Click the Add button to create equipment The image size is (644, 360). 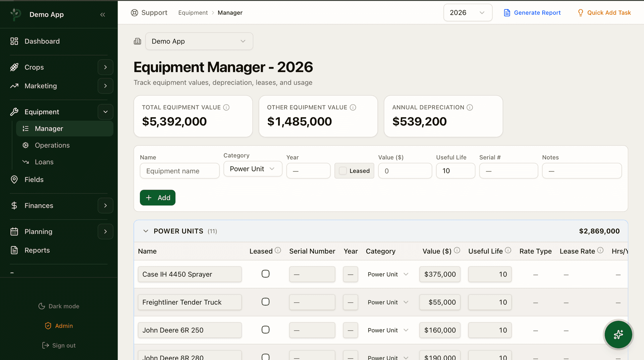tap(157, 197)
